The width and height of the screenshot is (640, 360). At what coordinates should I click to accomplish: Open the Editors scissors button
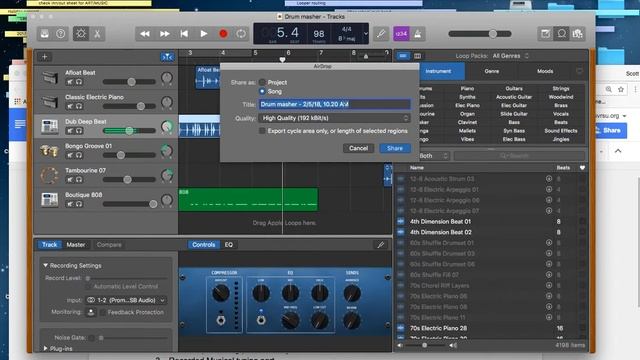click(x=97, y=34)
